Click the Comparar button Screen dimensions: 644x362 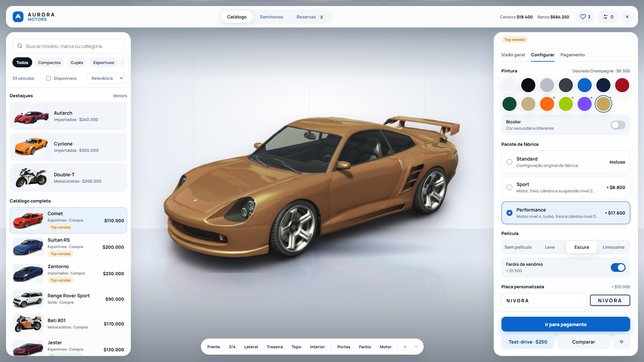pos(583,342)
